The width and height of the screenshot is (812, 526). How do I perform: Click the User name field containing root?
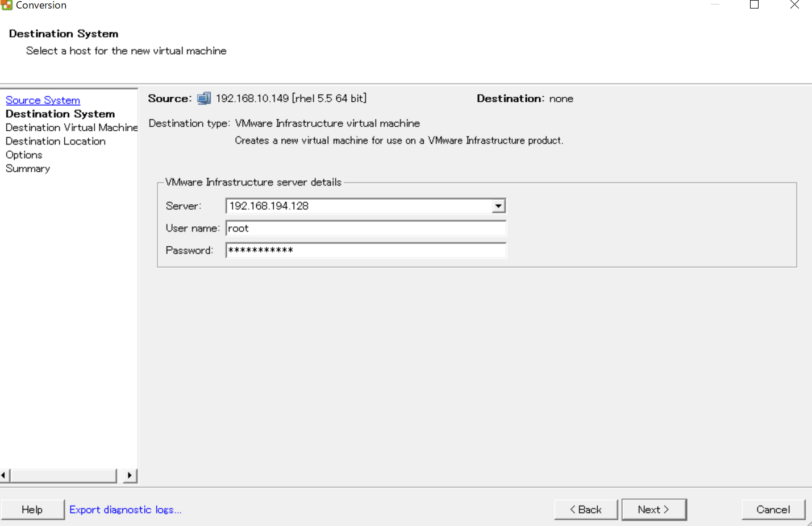tap(365, 228)
